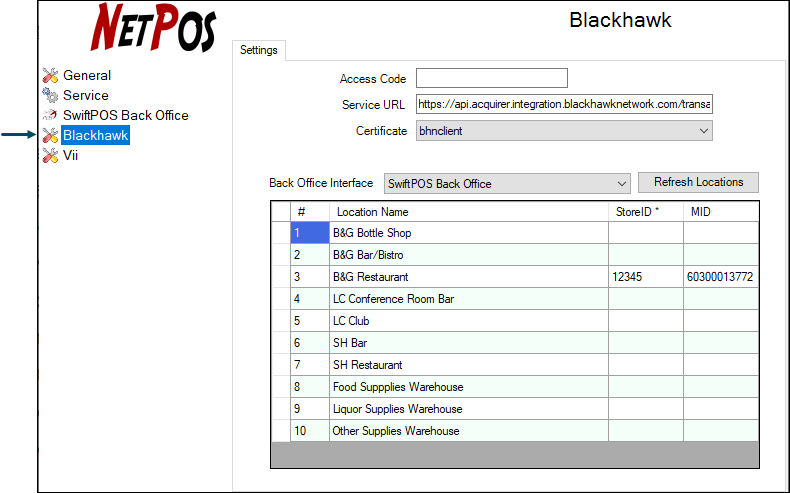The image size is (790, 493).
Task: Click the # column header
Action: tap(310, 212)
